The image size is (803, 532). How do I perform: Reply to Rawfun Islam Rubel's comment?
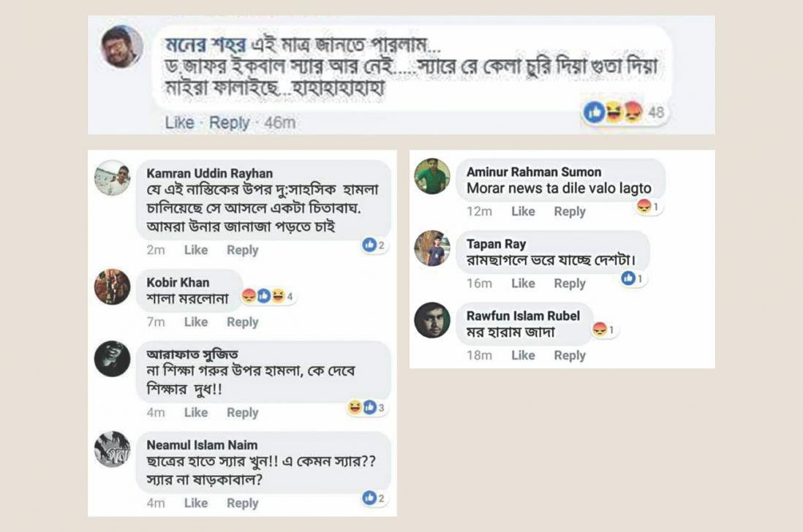[x=569, y=355]
